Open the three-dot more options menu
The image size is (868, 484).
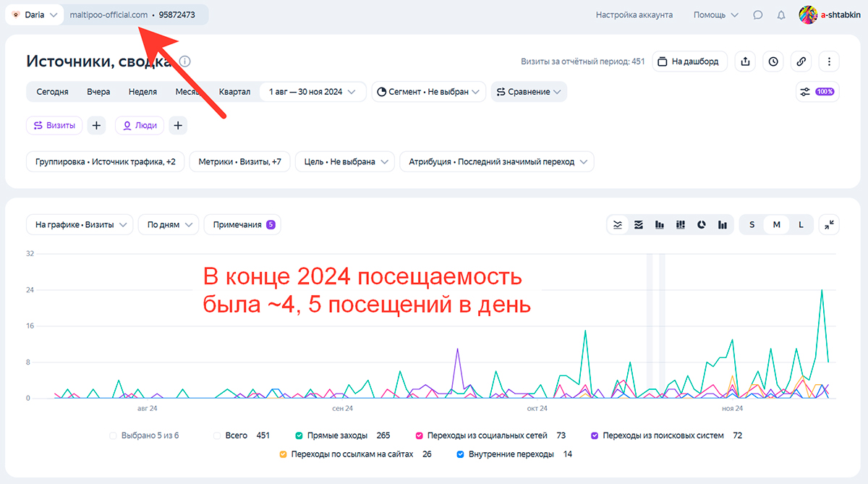(829, 61)
